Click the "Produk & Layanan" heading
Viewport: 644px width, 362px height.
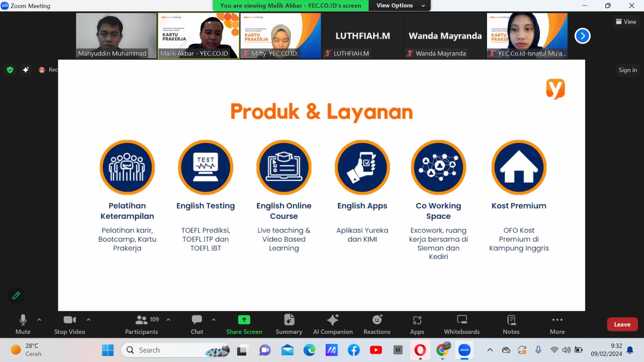tap(322, 112)
